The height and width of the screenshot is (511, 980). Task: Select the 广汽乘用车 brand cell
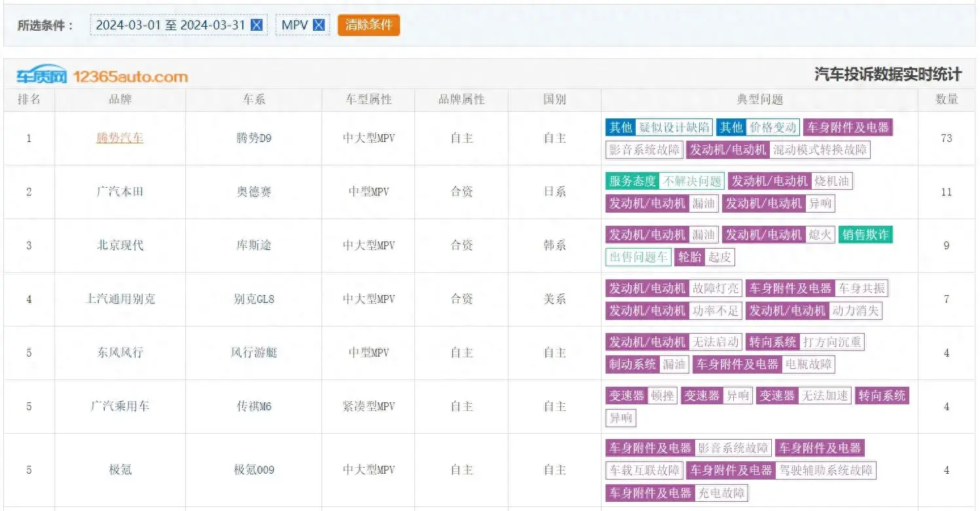pos(120,406)
